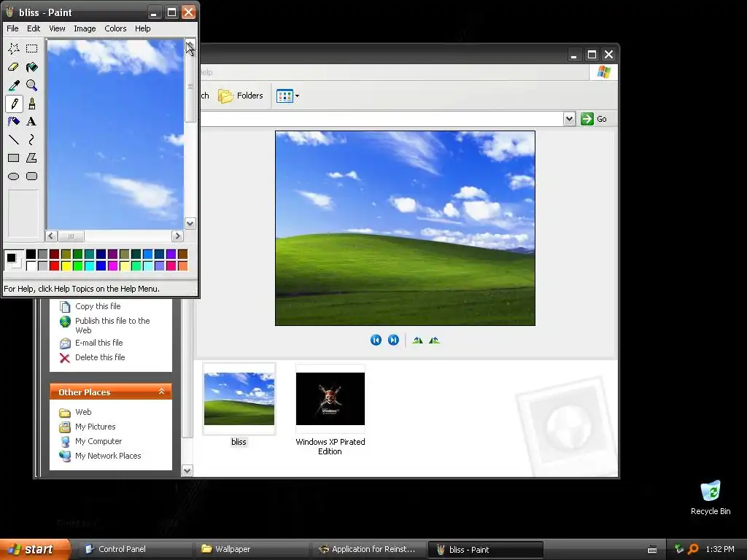Expand the address bar dropdown arrow

click(x=569, y=119)
